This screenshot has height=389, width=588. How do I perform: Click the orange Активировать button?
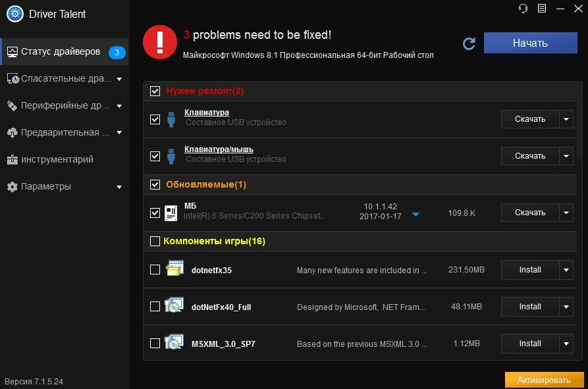tap(544, 380)
